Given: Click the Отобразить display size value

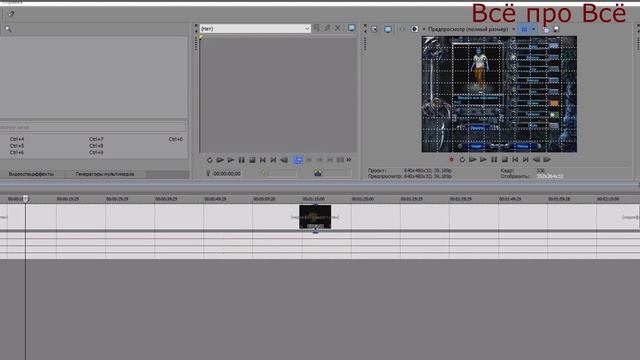Looking at the screenshot, I should point(550,176).
